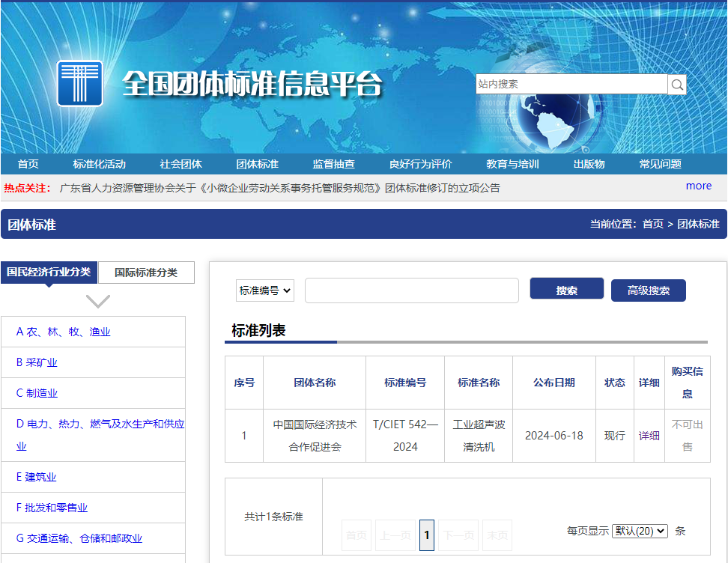Viewport: 728px width, 563px height.
Task: Open the 标准编号 search type dropdown
Action: (264, 290)
